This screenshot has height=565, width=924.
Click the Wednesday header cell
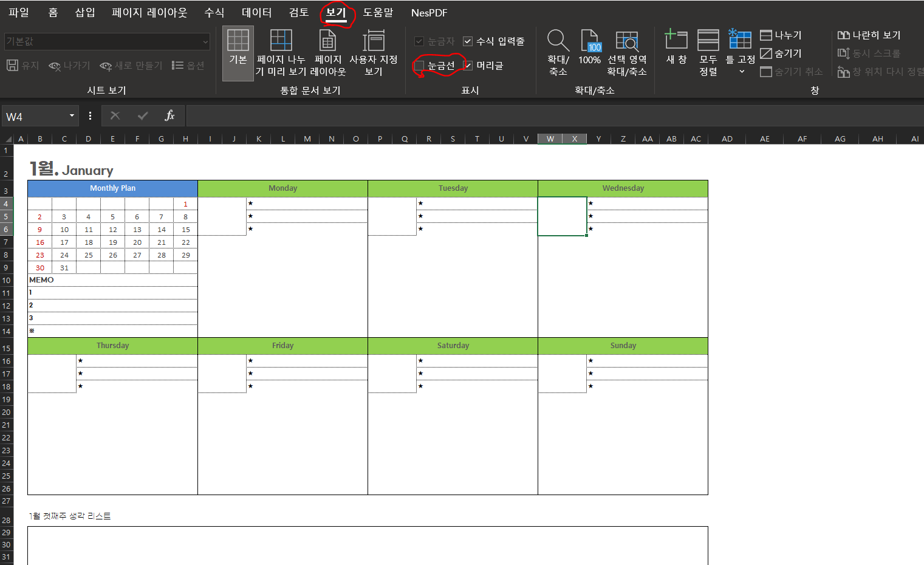[623, 188]
